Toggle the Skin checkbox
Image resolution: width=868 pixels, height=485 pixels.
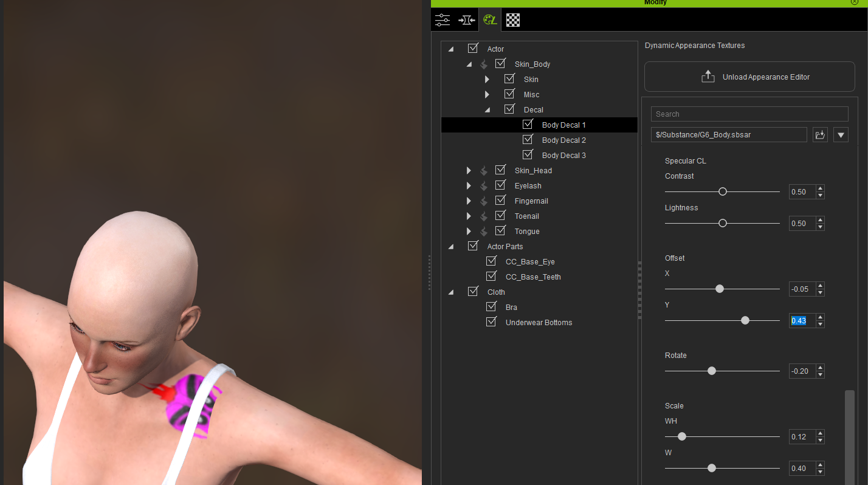(x=509, y=78)
